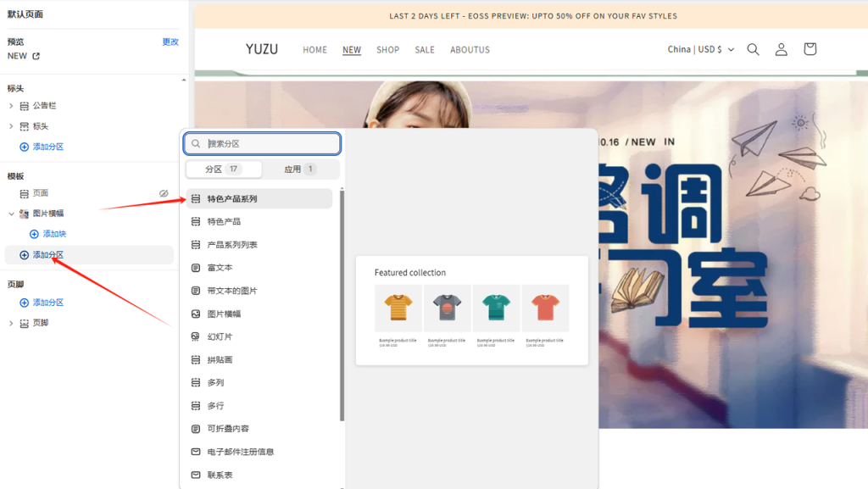The image size is (868, 489).
Task: Click SHOP in the store navigation menu
Action: 387,50
